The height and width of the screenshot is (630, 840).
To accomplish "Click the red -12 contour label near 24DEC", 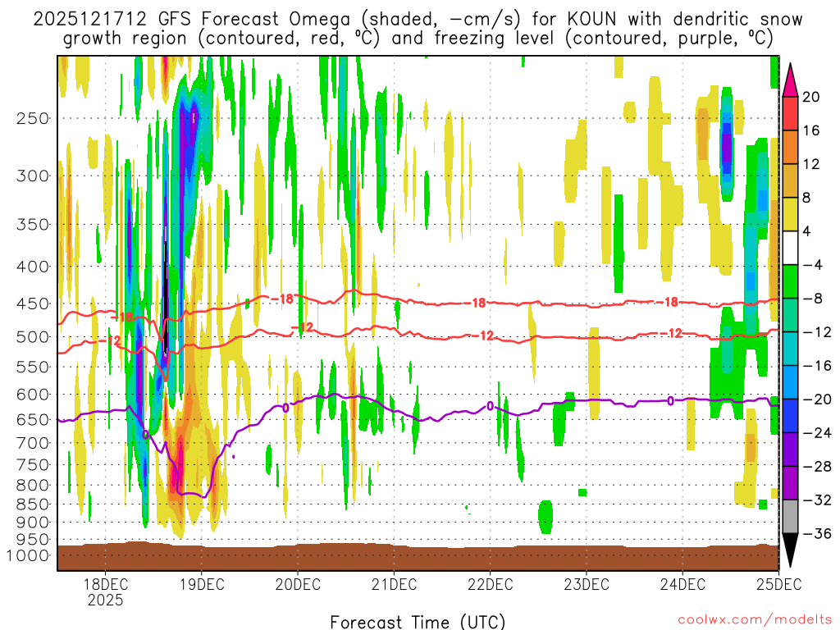I will [672, 334].
